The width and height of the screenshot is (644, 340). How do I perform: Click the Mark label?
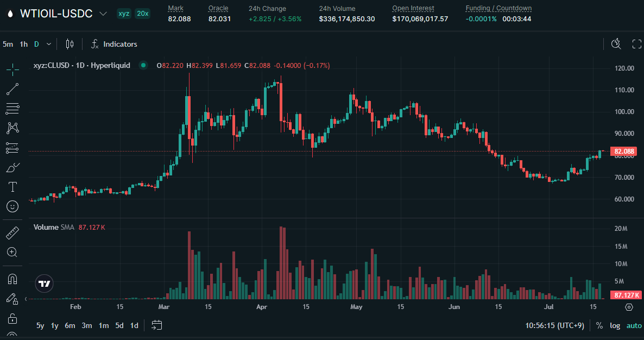[176, 8]
